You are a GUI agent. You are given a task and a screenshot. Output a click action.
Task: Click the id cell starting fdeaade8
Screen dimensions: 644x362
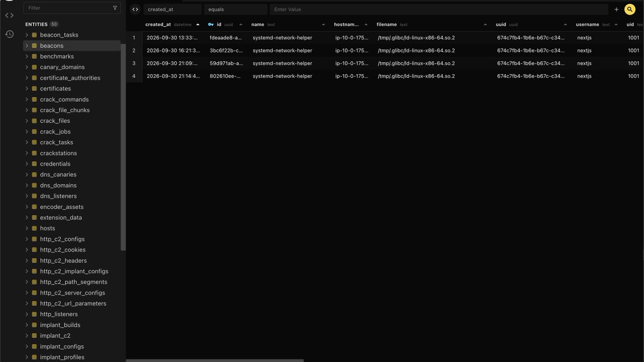226,38
